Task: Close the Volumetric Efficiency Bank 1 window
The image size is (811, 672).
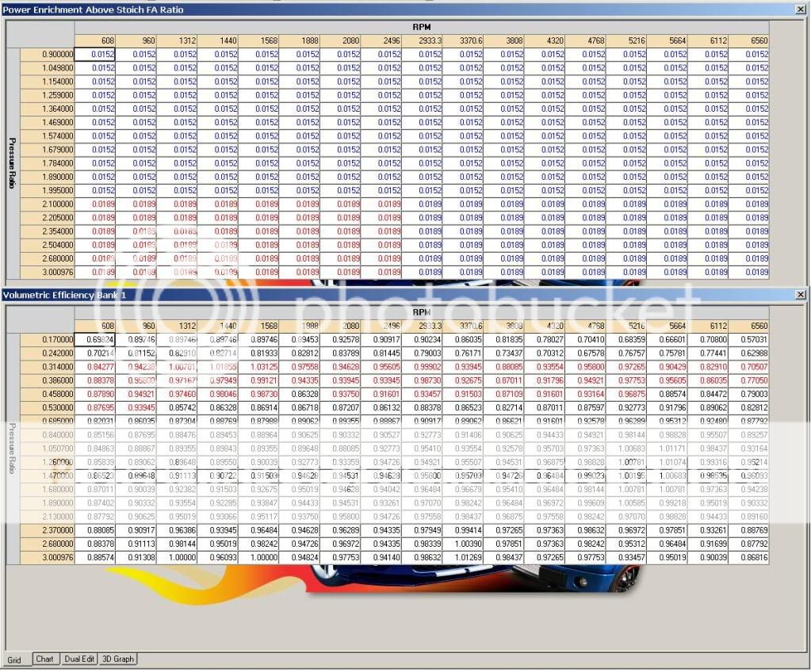Action: point(801,294)
